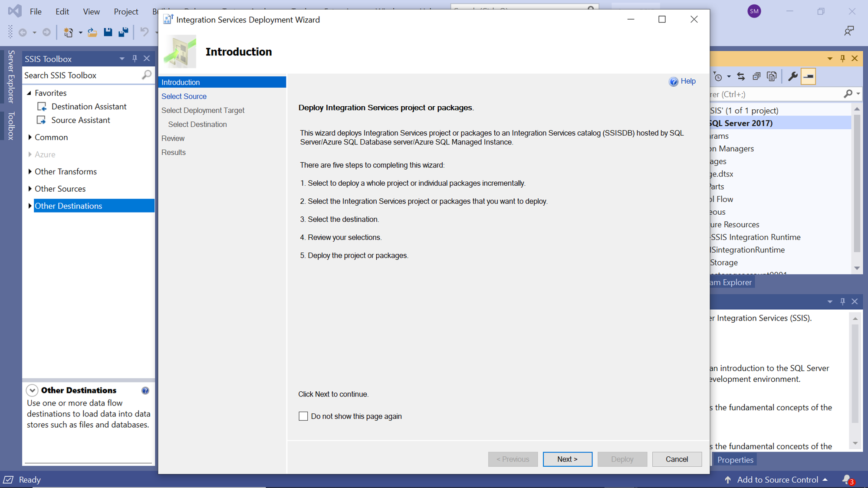The image size is (868, 488).
Task: Click the Properties wrench icon
Action: [792, 77]
